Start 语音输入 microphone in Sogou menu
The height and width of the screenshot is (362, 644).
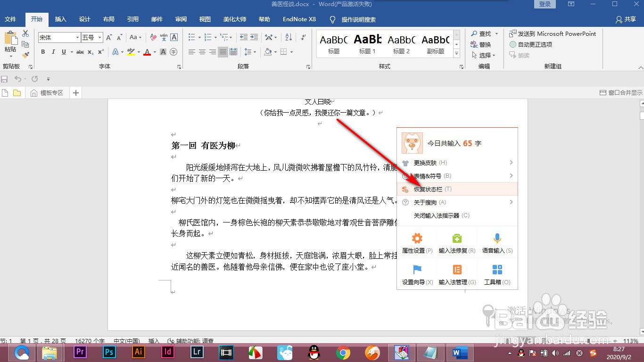coord(497,243)
